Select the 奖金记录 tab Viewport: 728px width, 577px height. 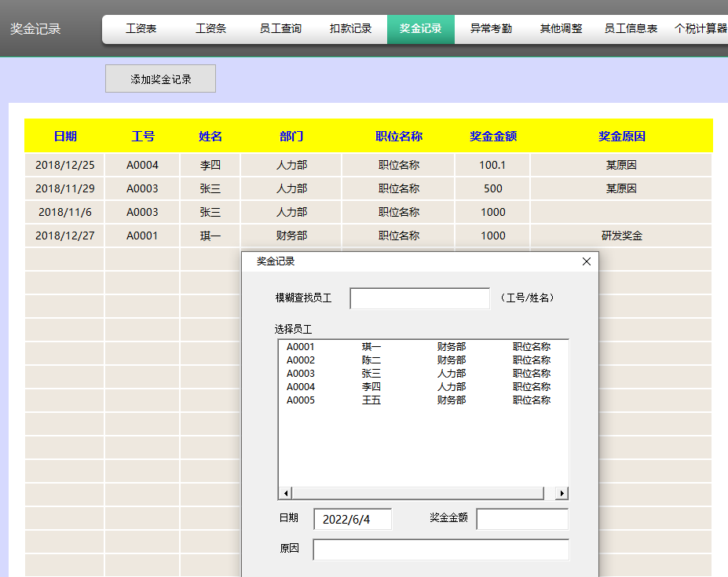pyautogui.click(x=420, y=27)
